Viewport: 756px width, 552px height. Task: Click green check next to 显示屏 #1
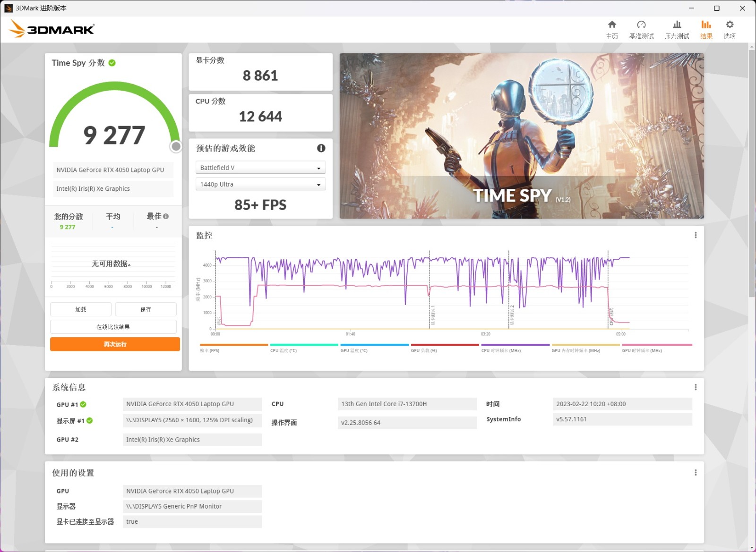click(90, 421)
